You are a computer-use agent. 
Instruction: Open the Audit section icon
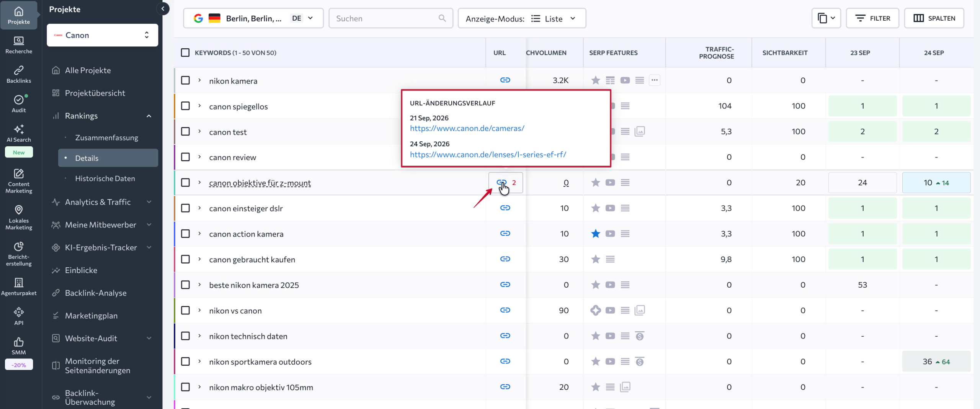point(19,104)
